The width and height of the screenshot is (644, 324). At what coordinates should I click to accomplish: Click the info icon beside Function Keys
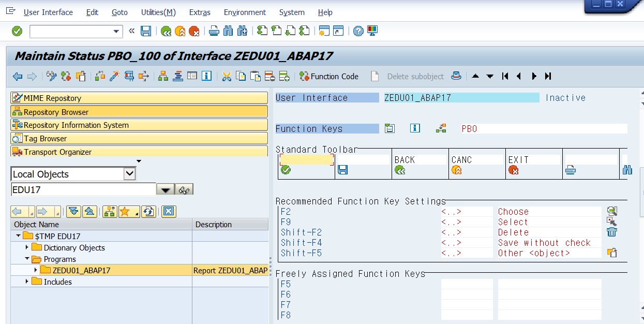(x=415, y=128)
